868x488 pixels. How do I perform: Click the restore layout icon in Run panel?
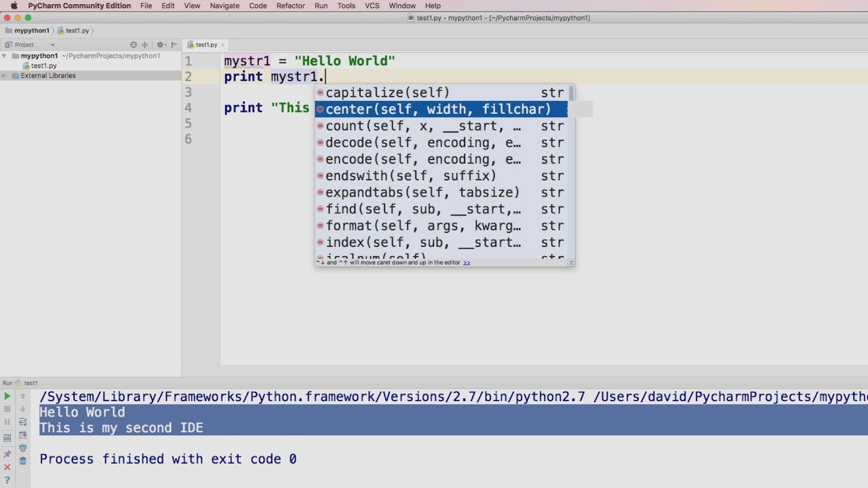(x=7, y=439)
